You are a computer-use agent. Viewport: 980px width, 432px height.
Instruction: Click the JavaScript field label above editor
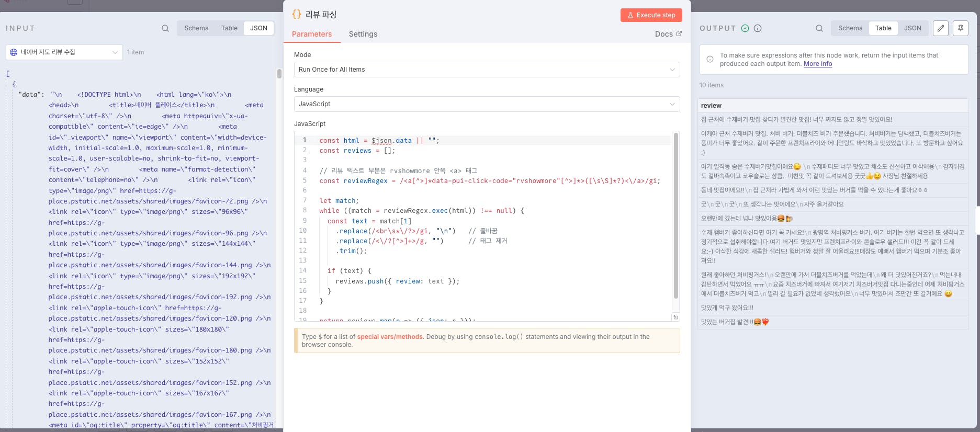click(x=310, y=124)
